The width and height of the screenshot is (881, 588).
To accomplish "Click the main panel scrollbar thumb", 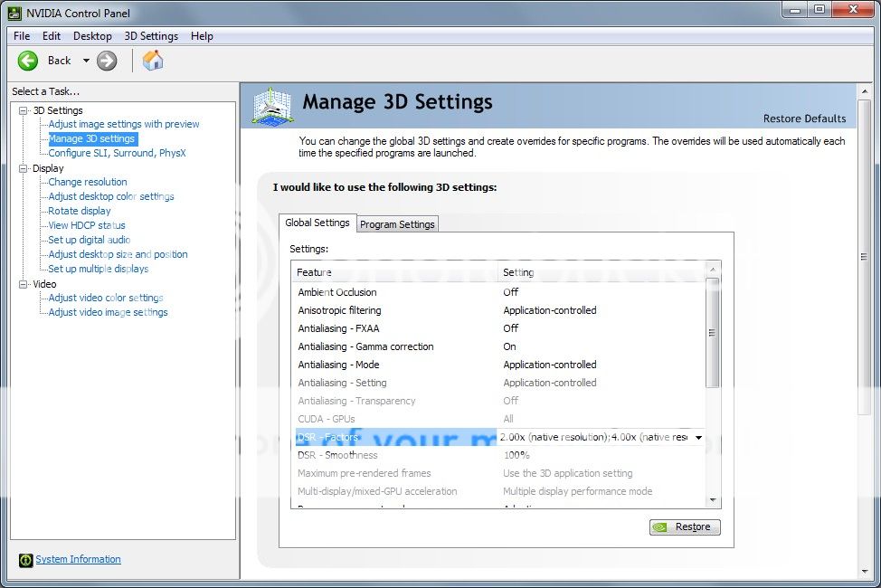I will point(865,257).
